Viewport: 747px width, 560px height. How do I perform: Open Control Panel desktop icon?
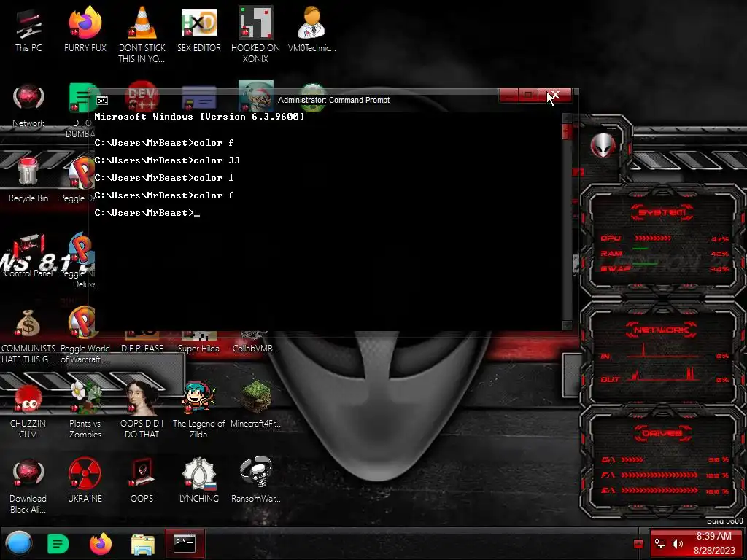(28, 256)
